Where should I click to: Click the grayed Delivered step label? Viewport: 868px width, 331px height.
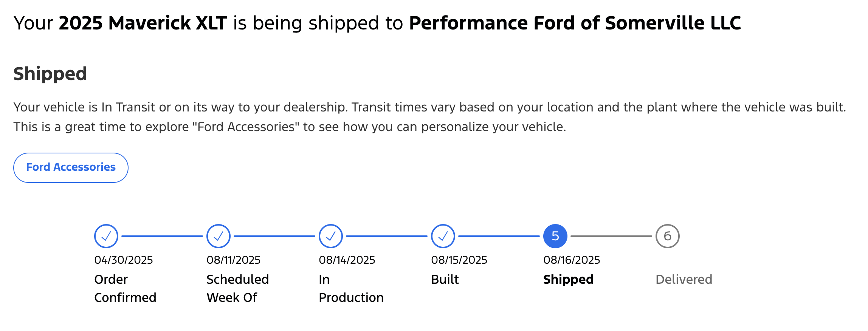click(684, 280)
